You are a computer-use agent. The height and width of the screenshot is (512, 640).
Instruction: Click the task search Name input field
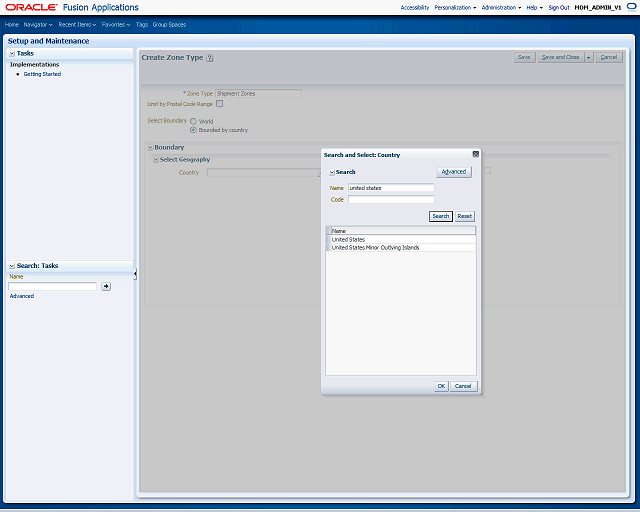[x=53, y=287]
